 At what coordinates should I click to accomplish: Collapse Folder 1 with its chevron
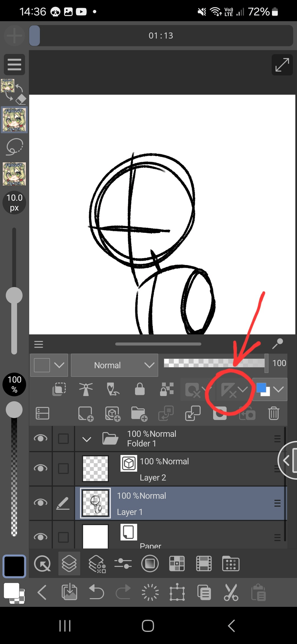pyautogui.click(x=87, y=439)
